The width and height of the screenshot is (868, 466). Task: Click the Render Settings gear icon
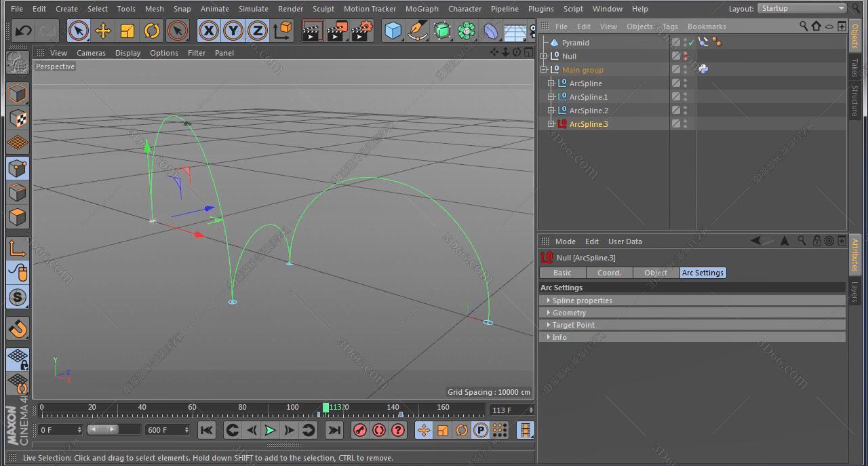click(361, 31)
